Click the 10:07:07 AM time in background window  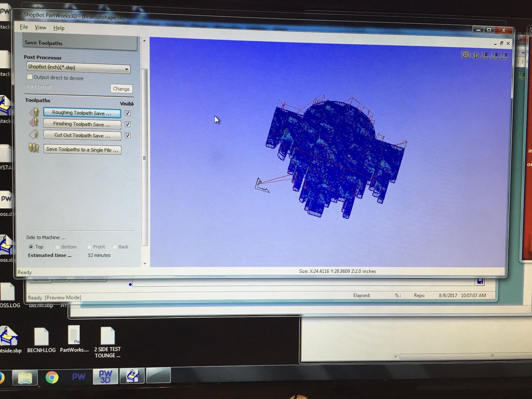pos(473,295)
